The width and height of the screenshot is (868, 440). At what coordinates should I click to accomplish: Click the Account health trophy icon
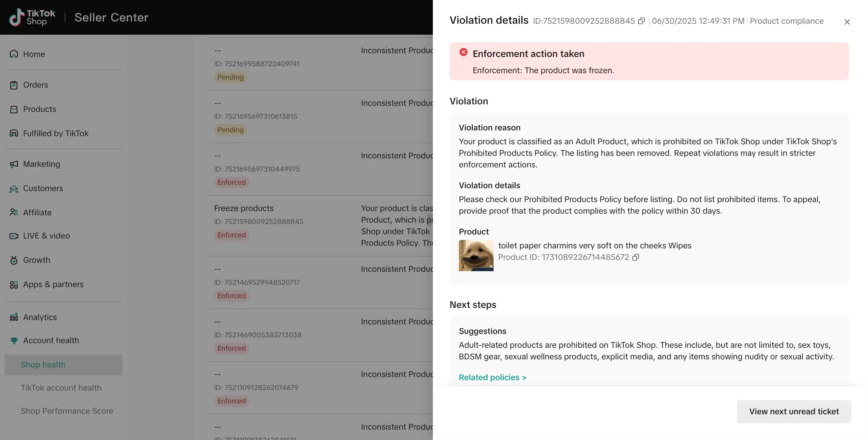pos(14,340)
